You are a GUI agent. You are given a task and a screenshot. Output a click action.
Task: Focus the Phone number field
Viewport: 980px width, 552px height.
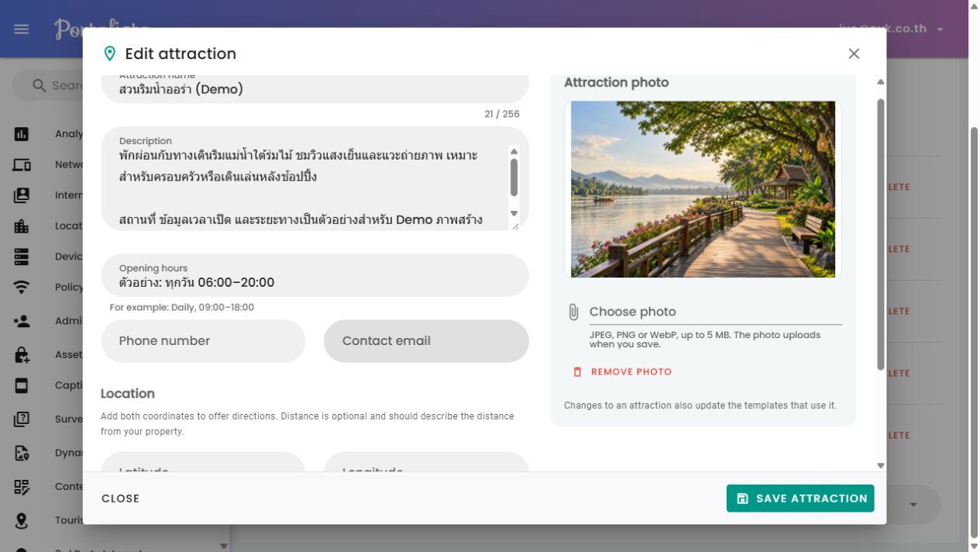pyautogui.click(x=204, y=341)
